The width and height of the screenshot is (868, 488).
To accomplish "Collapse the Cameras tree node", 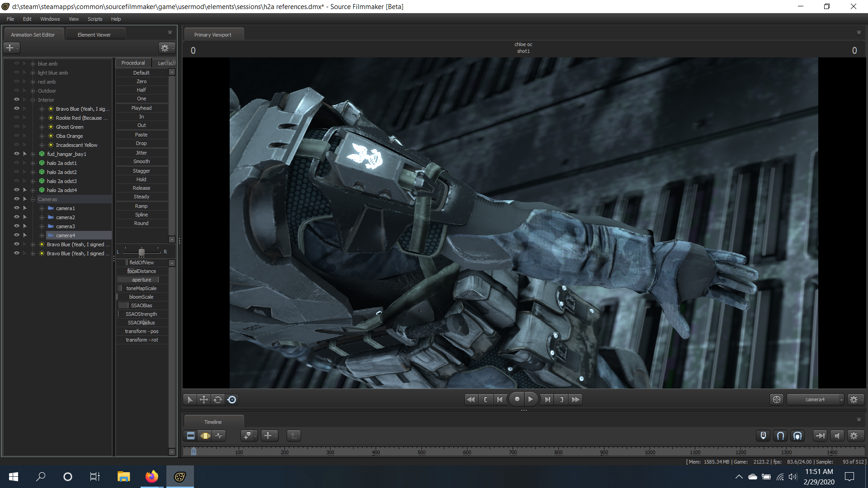I will (33, 199).
